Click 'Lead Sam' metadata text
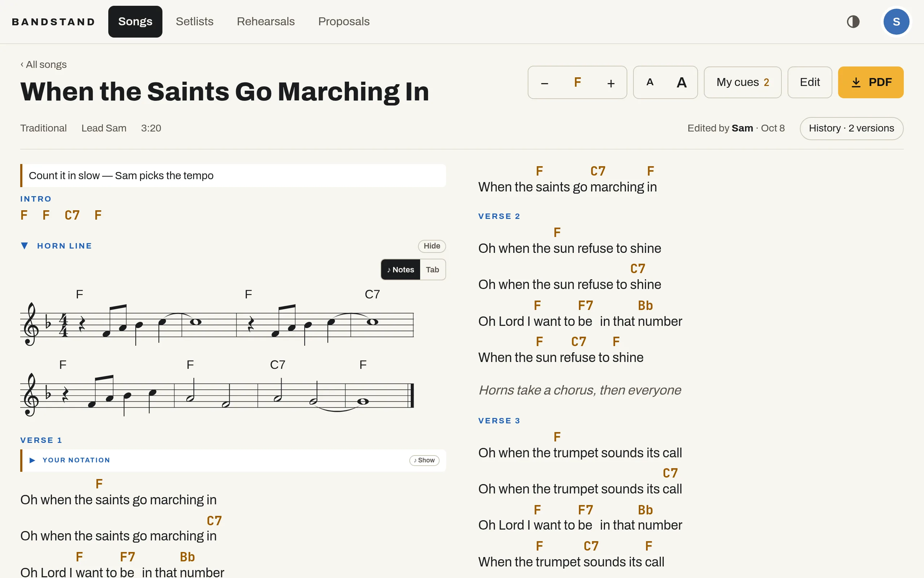 click(104, 128)
